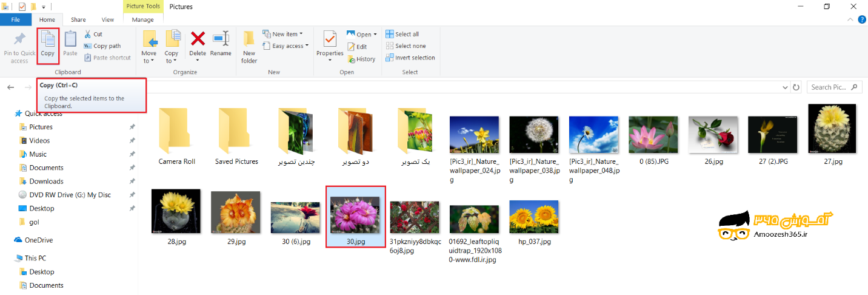Create a New folder from the ribbon
Viewport: 868px width, 295px height.
(249, 47)
